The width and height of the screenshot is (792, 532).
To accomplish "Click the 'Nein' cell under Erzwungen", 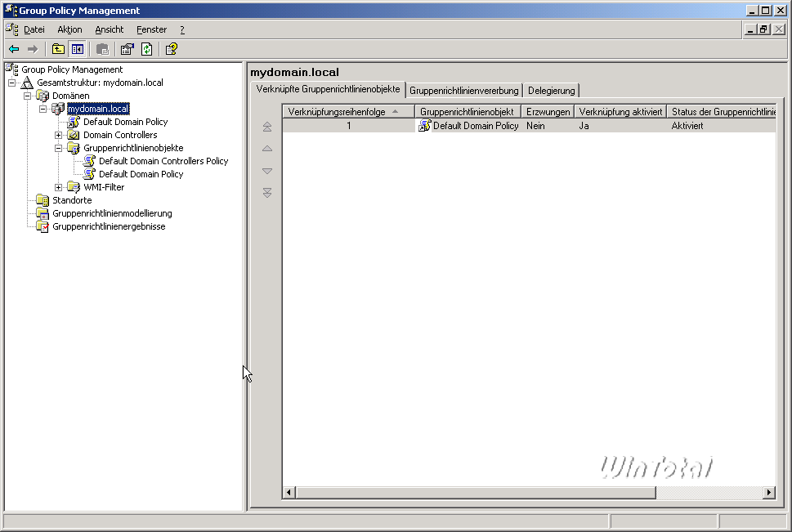I will pyautogui.click(x=535, y=126).
